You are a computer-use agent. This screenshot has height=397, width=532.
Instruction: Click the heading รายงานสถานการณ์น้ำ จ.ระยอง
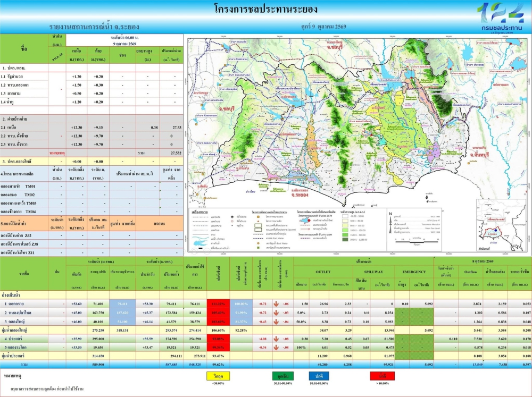pyautogui.click(x=94, y=27)
